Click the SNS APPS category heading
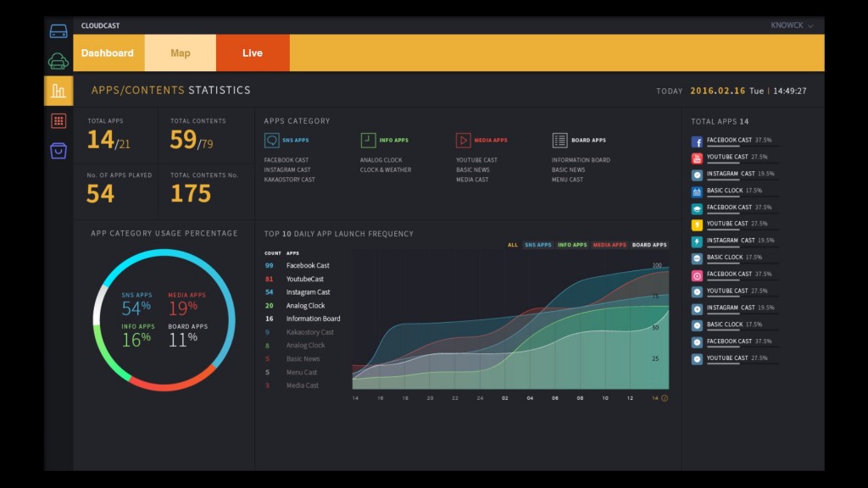 pyautogui.click(x=296, y=141)
